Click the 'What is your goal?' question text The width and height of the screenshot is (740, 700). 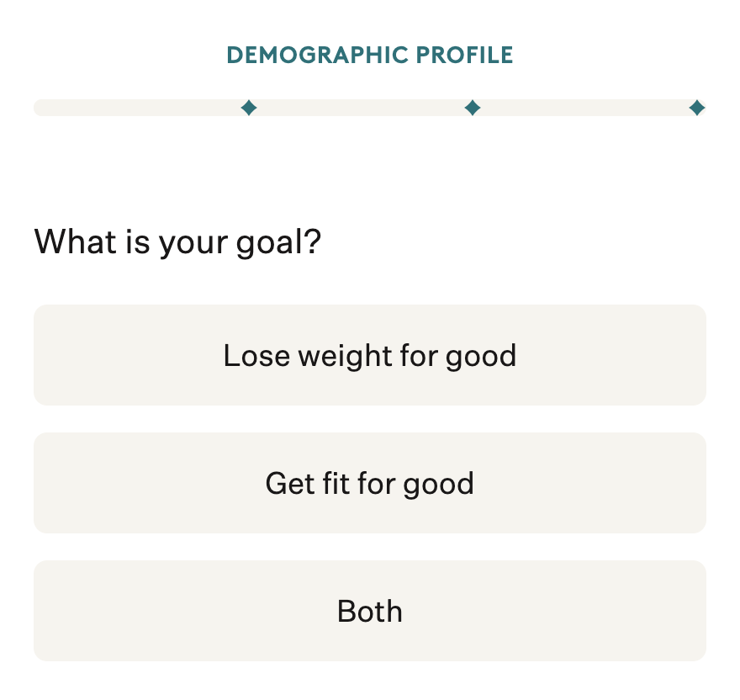[177, 242]
